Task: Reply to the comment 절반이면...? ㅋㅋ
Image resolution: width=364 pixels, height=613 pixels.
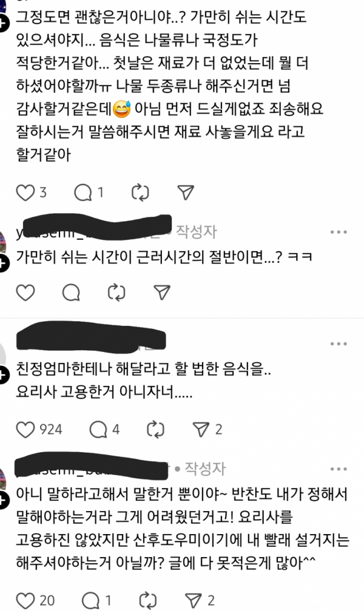Action: 71,293
